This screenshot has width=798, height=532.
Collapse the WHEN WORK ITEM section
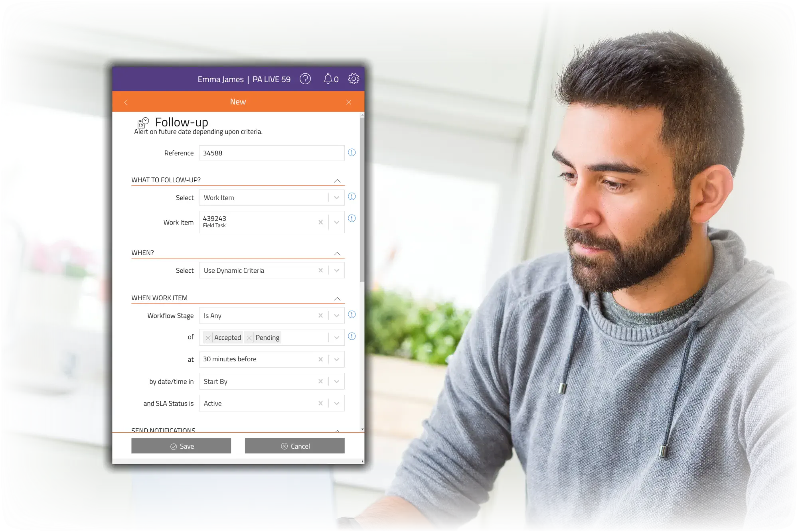coord(337,298)
